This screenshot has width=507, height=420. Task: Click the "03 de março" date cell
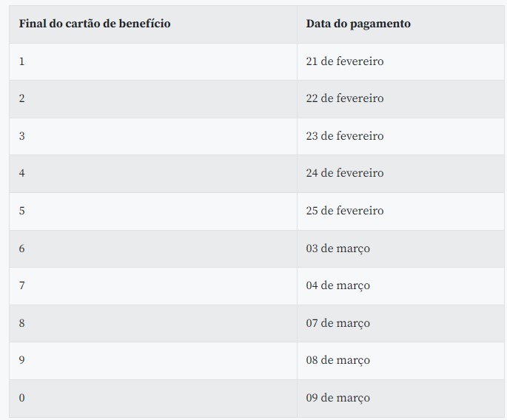(338, 248)
